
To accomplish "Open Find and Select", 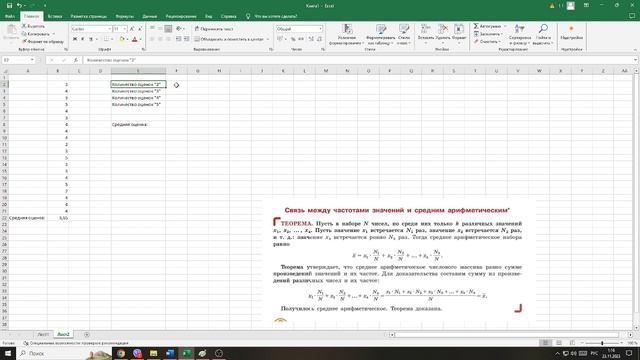I will tap(543, 34).
